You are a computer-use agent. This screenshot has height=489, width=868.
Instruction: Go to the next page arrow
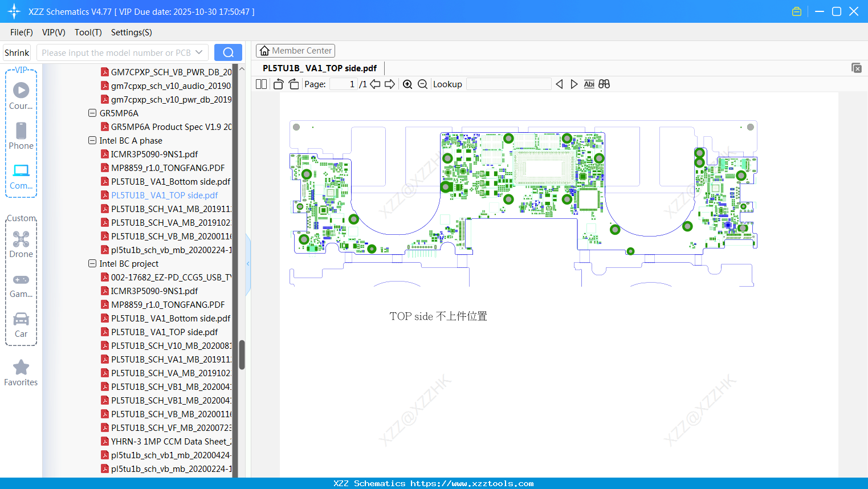(x=390, y=84)
